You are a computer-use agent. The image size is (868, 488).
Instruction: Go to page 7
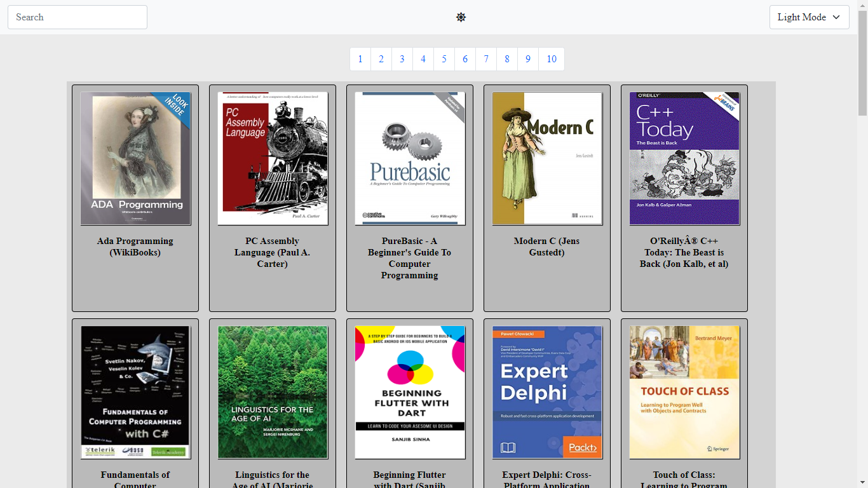coord(486,59)
